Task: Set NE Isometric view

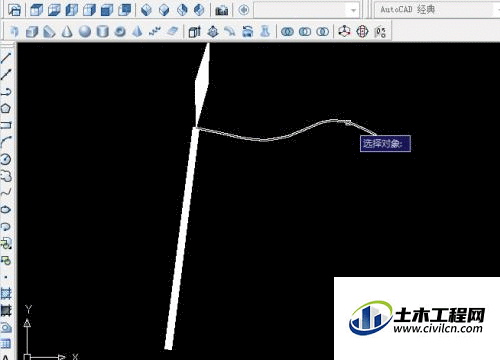Action: pos(182,10)
